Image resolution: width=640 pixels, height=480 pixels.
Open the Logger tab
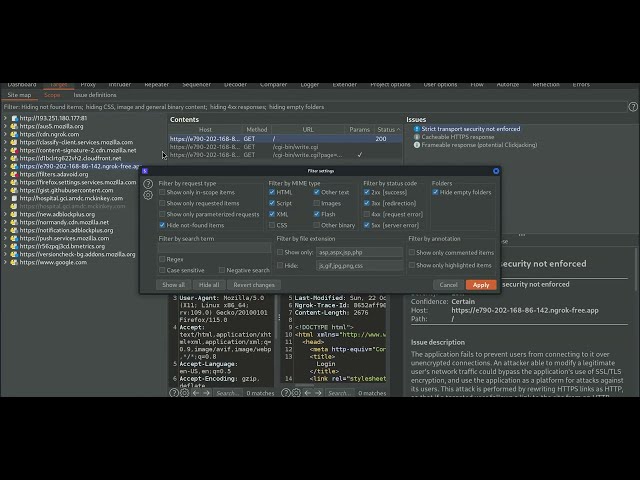tap(309, 85)
